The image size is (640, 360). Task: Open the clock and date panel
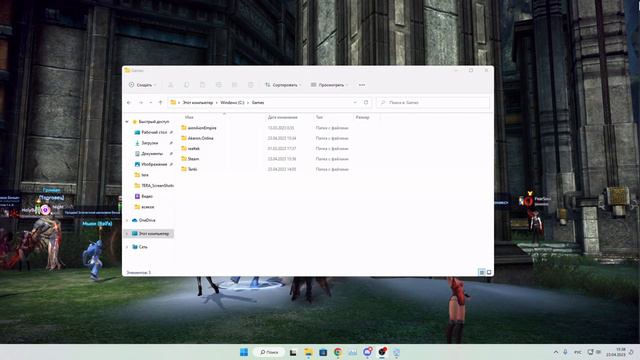(616, 352)
